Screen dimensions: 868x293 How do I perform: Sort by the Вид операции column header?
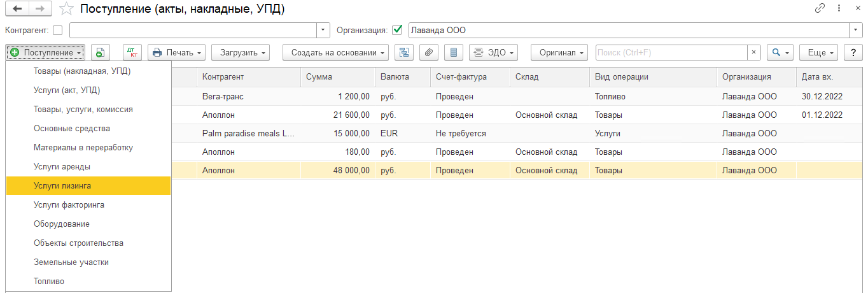(654, 76)
